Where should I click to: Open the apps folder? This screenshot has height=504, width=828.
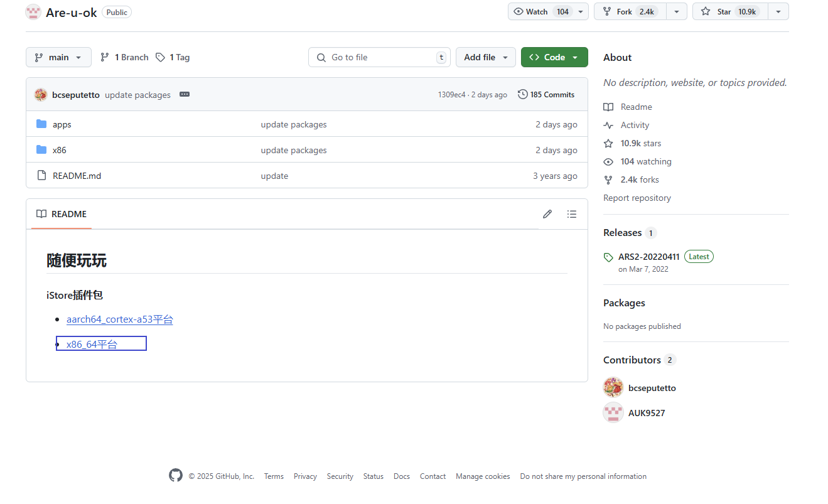click(62, 124)
